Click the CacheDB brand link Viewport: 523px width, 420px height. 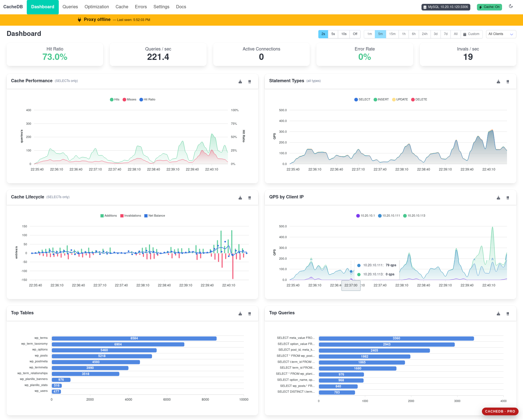click(13, 7)
